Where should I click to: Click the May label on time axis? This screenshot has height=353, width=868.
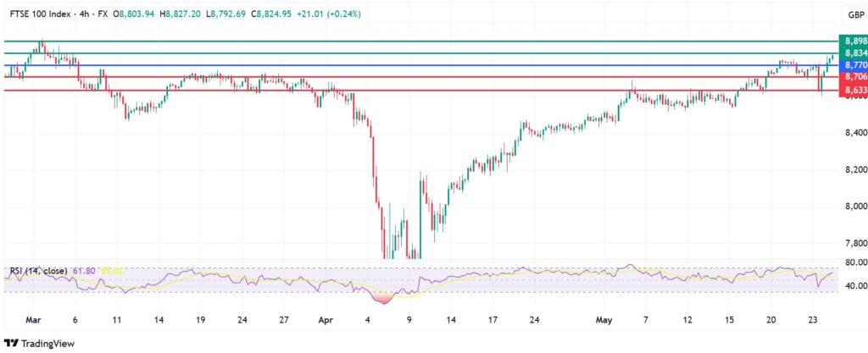604,322
